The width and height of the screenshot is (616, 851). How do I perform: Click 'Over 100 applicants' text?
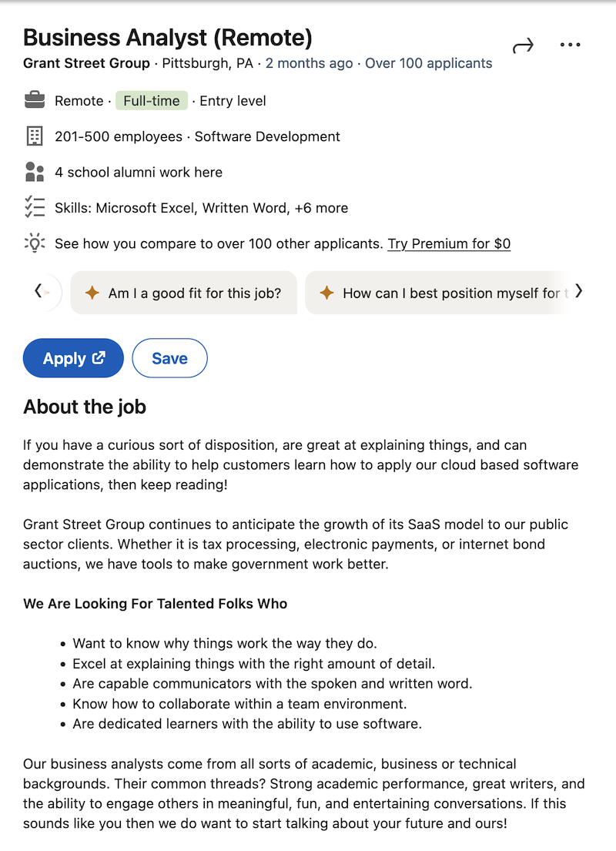pos(428,63)
